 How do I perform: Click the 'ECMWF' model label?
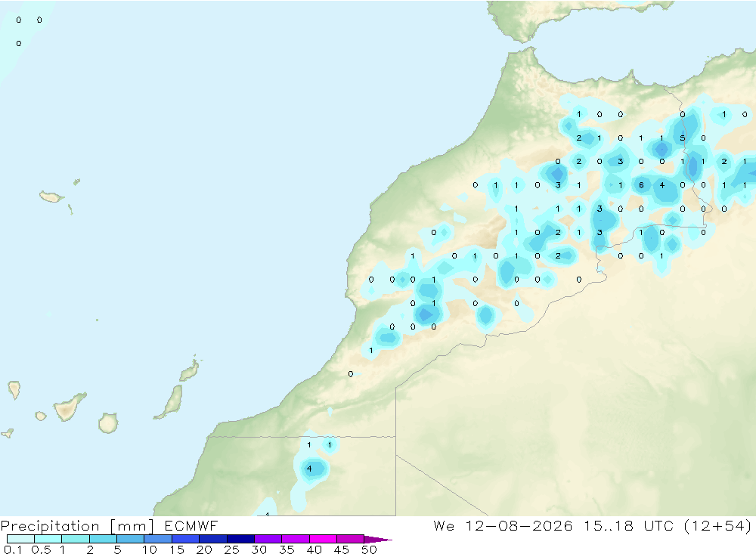tap(191, 525)
